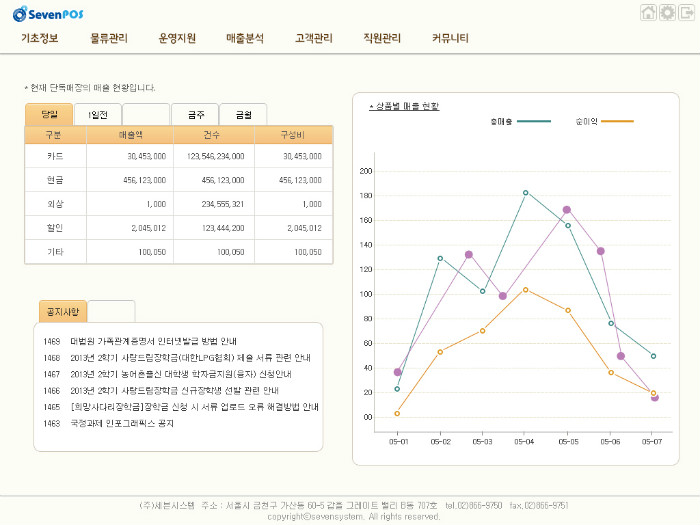Click the 구분 column header

(x=55, y=135)
